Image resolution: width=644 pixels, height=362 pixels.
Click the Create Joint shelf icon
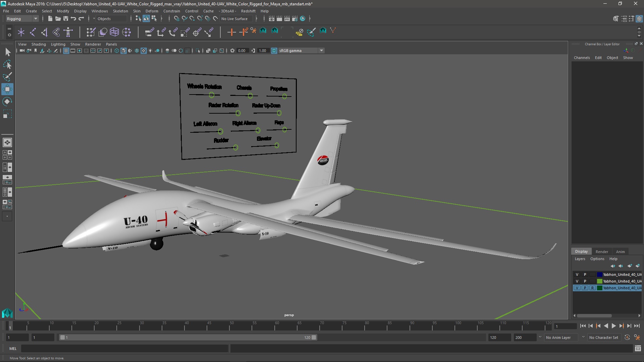33,32
